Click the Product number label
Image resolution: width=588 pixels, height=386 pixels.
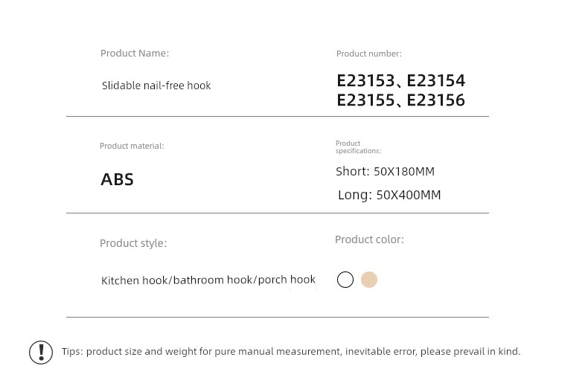coord(369,54)
